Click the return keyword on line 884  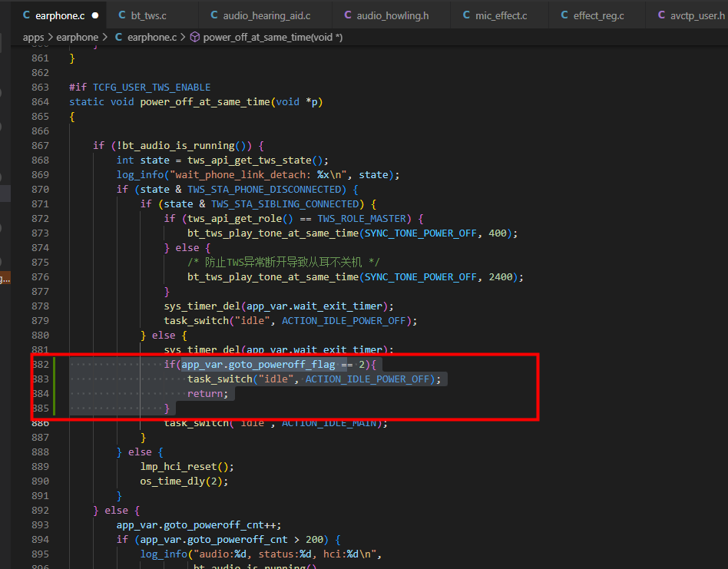click(205, 394)
